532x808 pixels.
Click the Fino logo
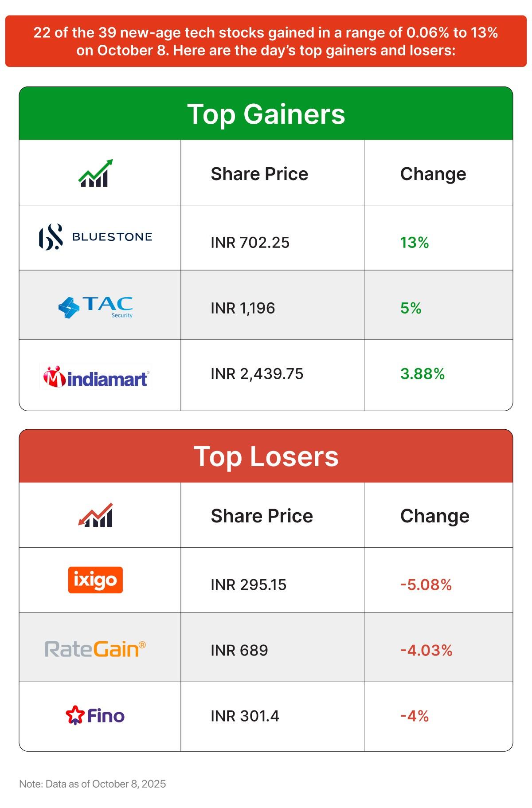[x=95, y=715]
